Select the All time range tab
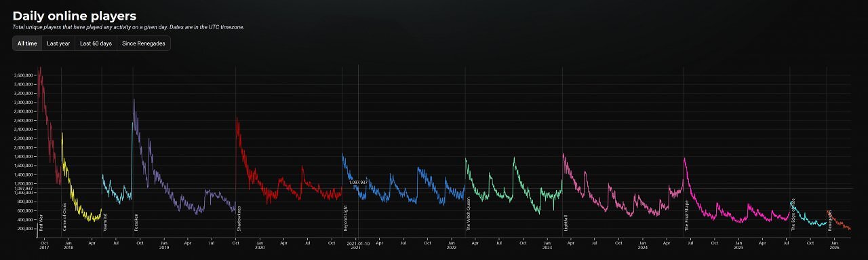Viewport: 868px width, 260px height. (27, 43)
